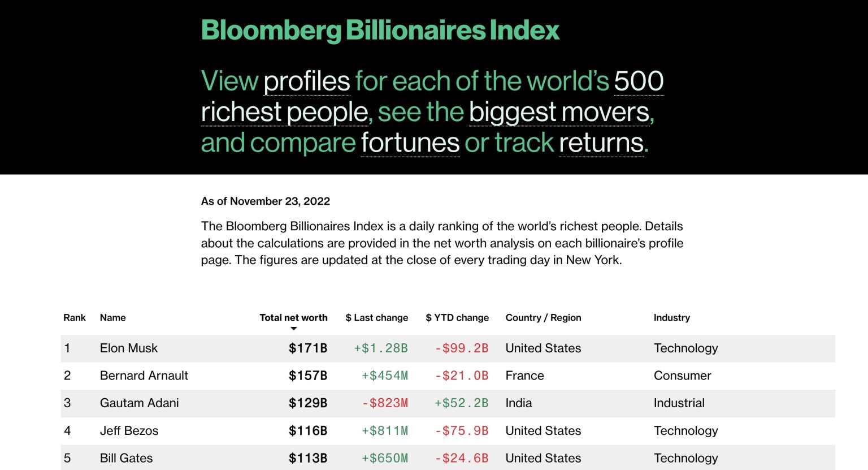Click Elon Musk's $171B net worth figure
868x470 pixels.
[308, 348]
